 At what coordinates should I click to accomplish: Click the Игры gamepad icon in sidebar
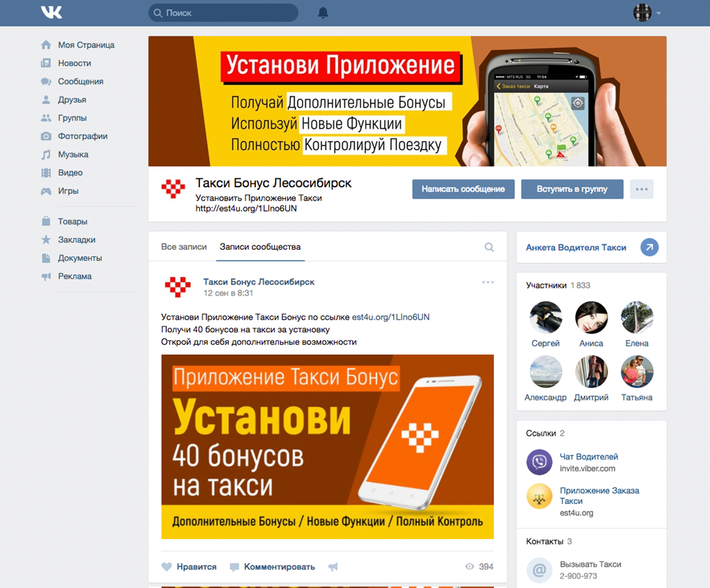[46, 191]
